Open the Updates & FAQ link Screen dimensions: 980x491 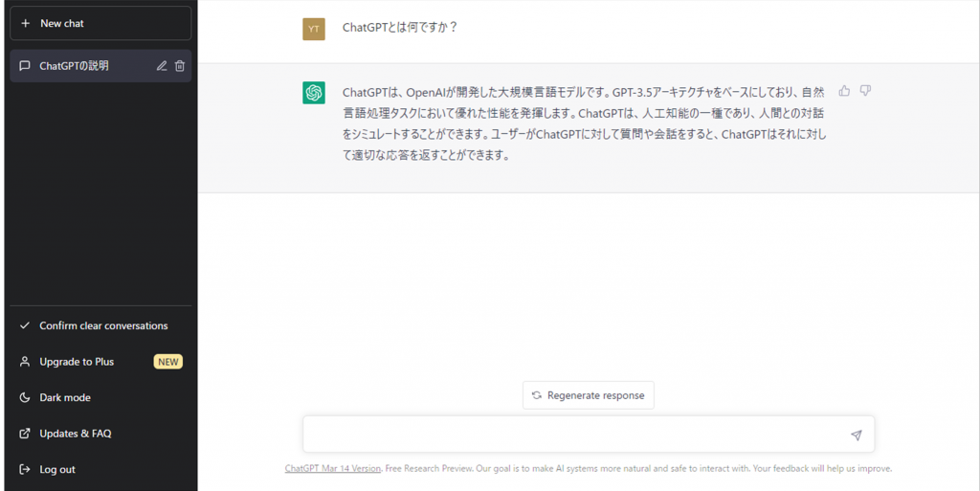75,434
